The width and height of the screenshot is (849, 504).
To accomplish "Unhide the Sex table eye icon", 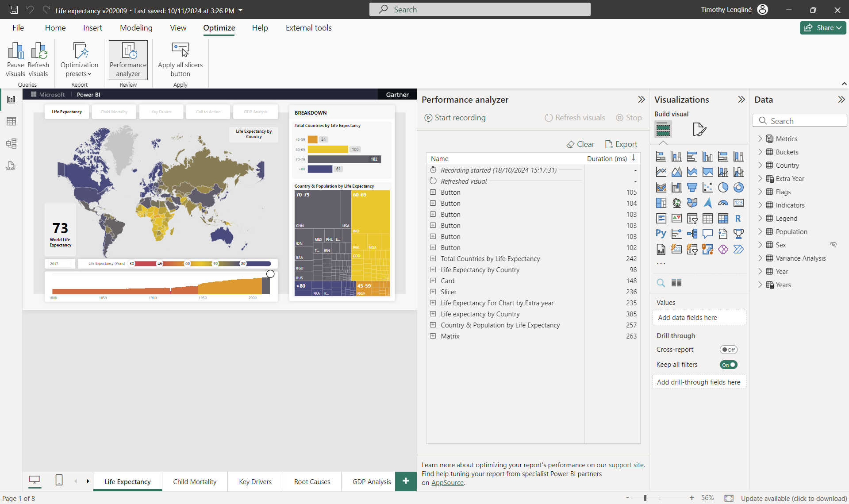I will (834, 245).
